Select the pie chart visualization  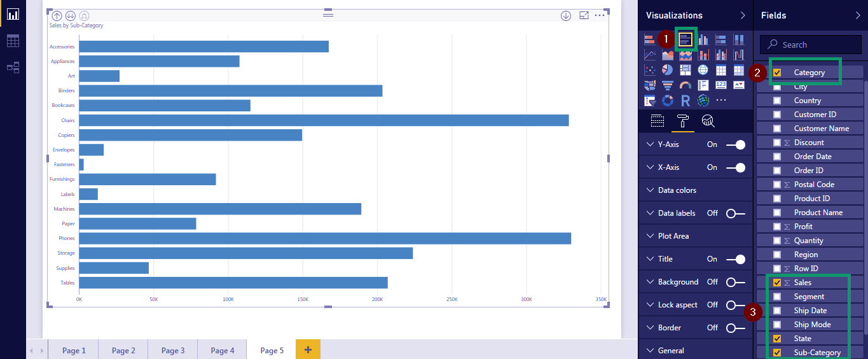click(668, 70)
